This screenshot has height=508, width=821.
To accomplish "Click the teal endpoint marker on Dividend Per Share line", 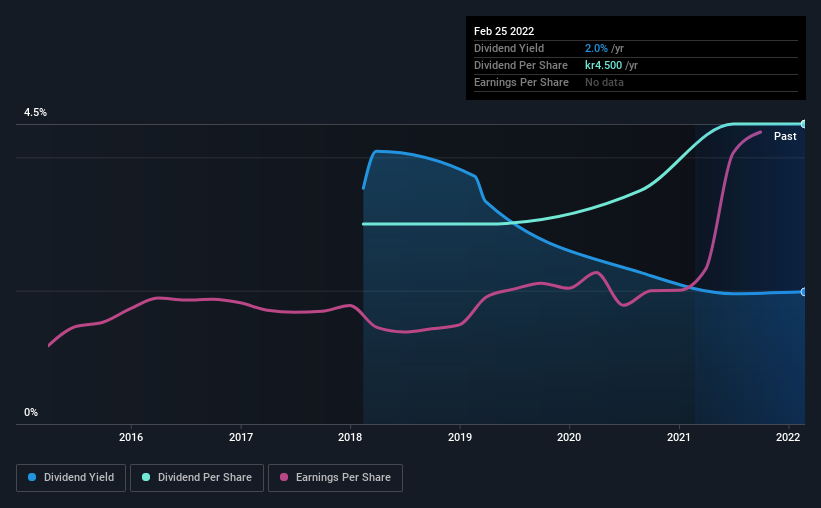I will click(x=803, y=124).
